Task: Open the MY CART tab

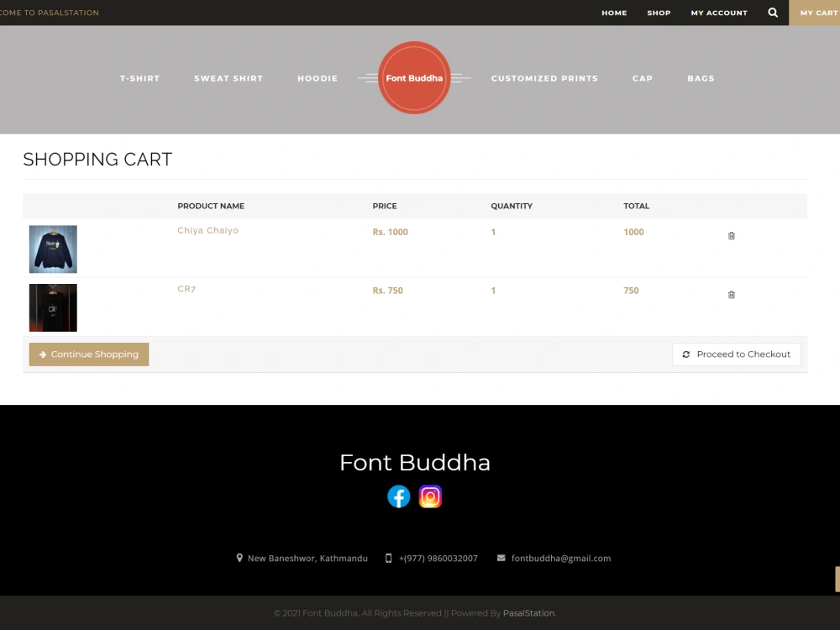Action: (814, 13)
